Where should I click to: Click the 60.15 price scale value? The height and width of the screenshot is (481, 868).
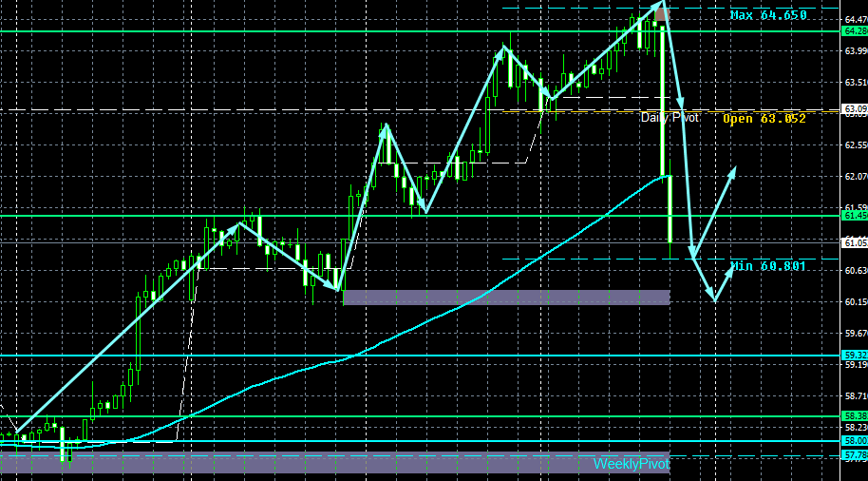pyautogui.click(x=856, y=301)
